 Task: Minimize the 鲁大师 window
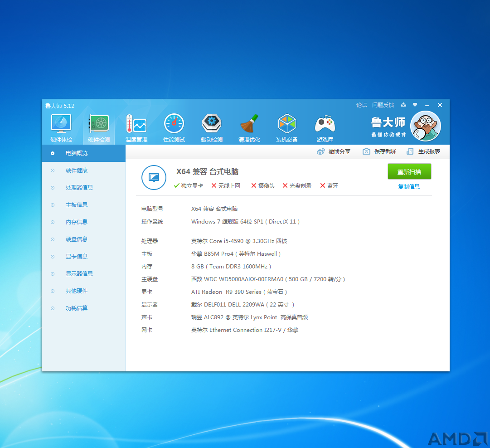point(427,105)
